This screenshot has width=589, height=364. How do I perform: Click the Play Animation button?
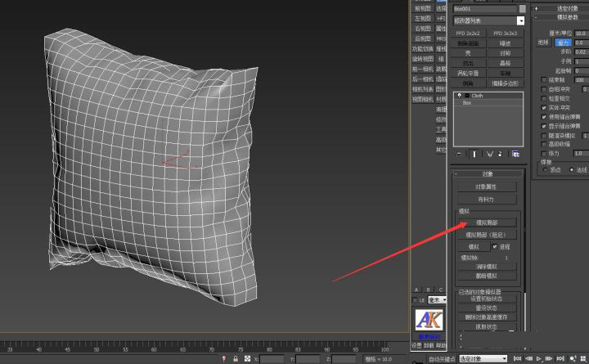tap(539, 359)
